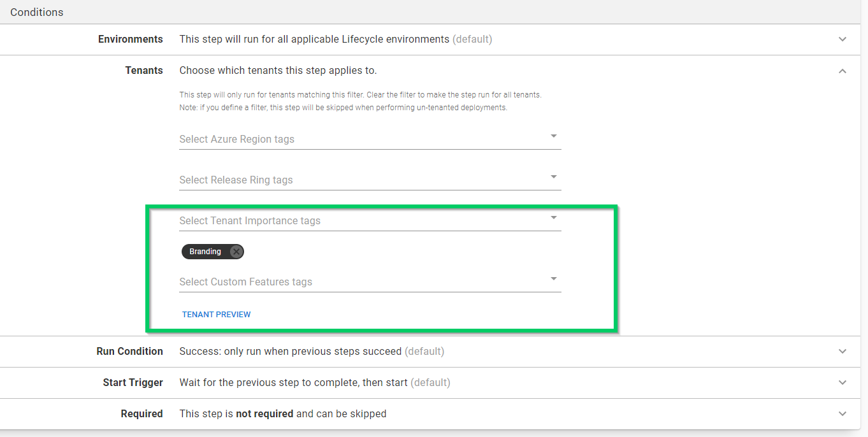Open Custom Features tags dropdown arrow
Screen dimensions: 868x437
[553, 279]
